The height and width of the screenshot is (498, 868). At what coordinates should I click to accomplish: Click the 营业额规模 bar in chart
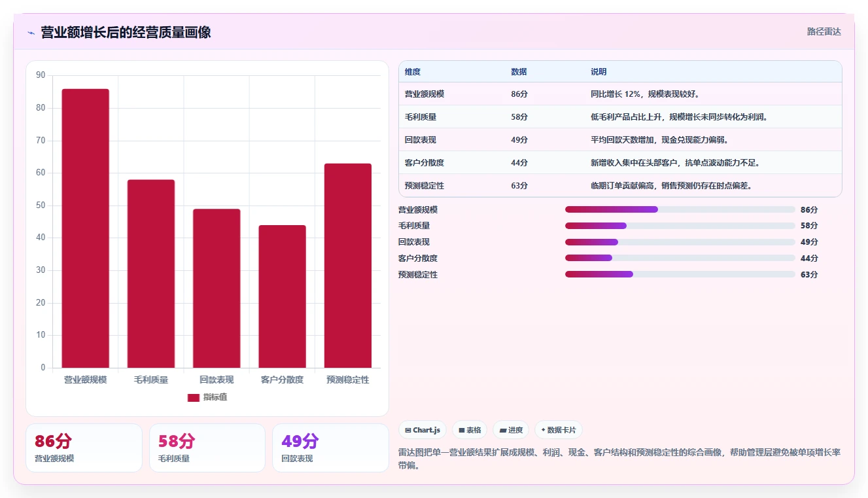[x=86, y=228]
